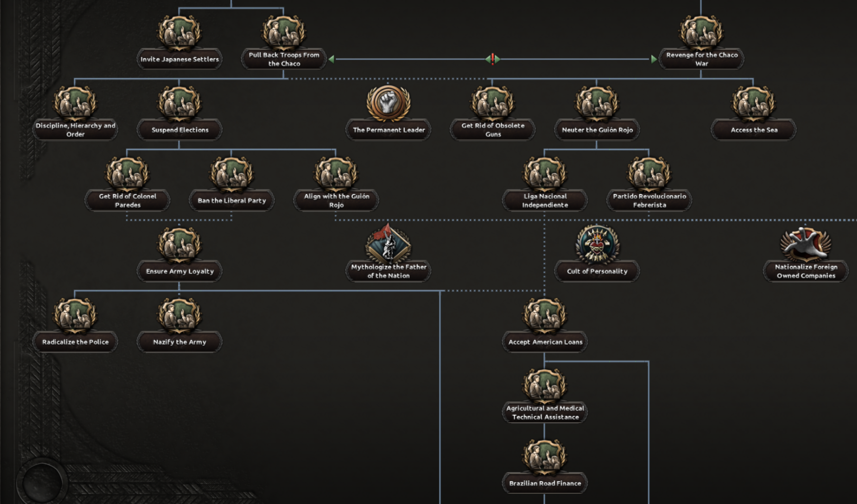This screenshot has width=857, height=504.
Task: Select the Ban the Liberal Party label
Action: (232, 200)
